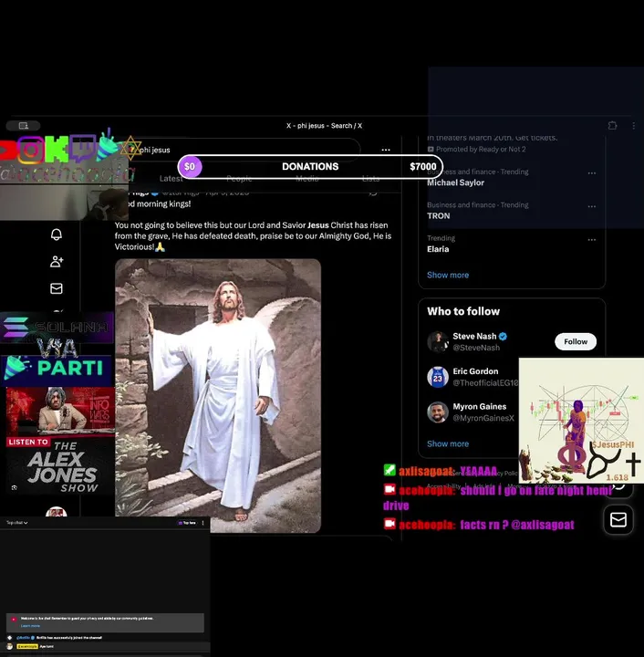Click acehoopla's 'facts rn ?' chat message
Viewport: 644px width, 657px height.
479,525
